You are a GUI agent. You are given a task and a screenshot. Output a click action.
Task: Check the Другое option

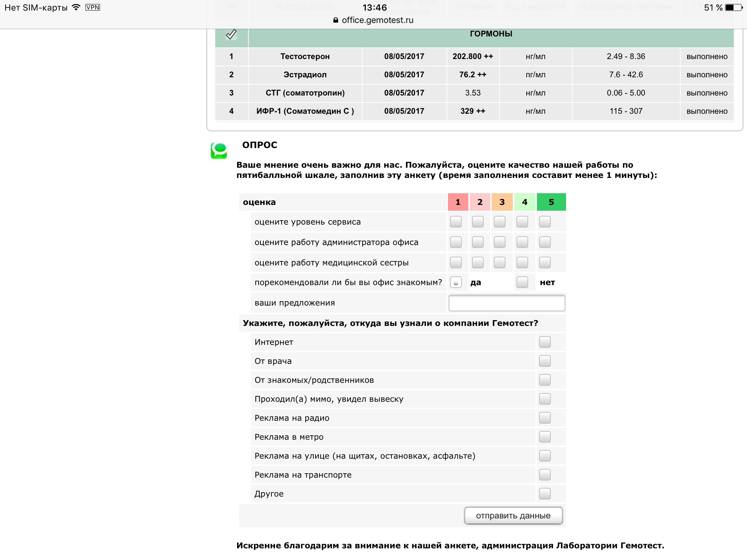coord(545,494)
